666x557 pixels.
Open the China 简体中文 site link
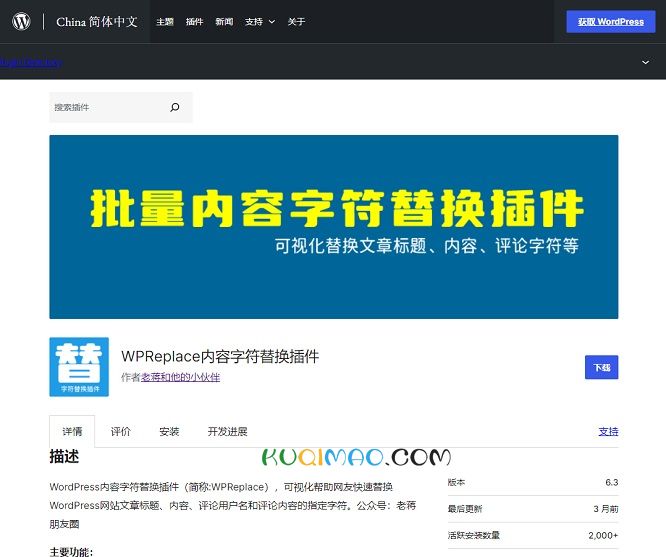click(97, 22)
